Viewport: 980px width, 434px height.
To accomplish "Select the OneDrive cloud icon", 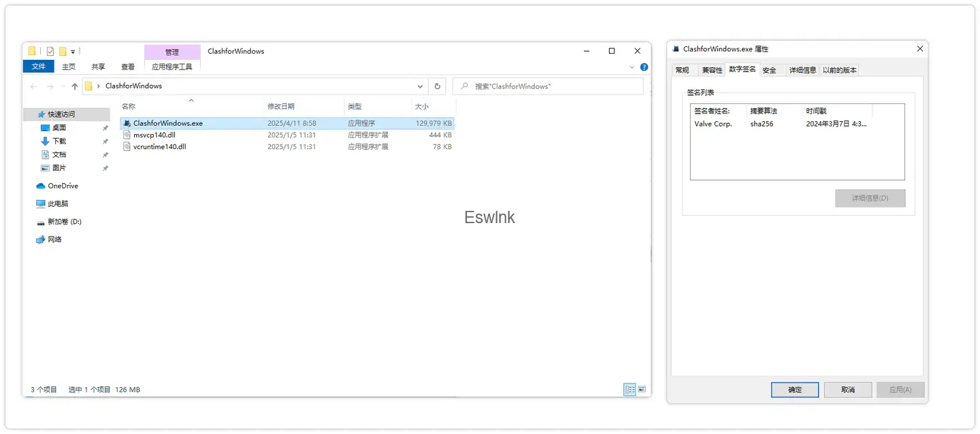I will click(41, 186).
